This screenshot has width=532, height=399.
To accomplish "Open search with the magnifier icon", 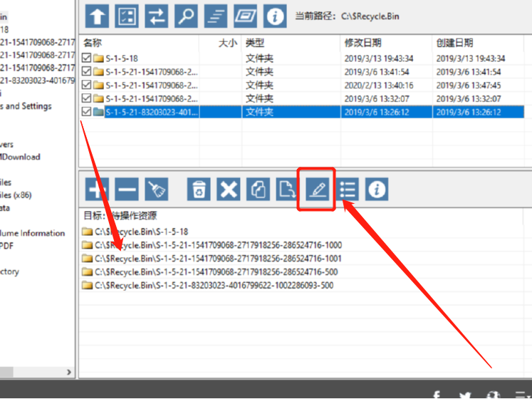I will coord(186,16).
